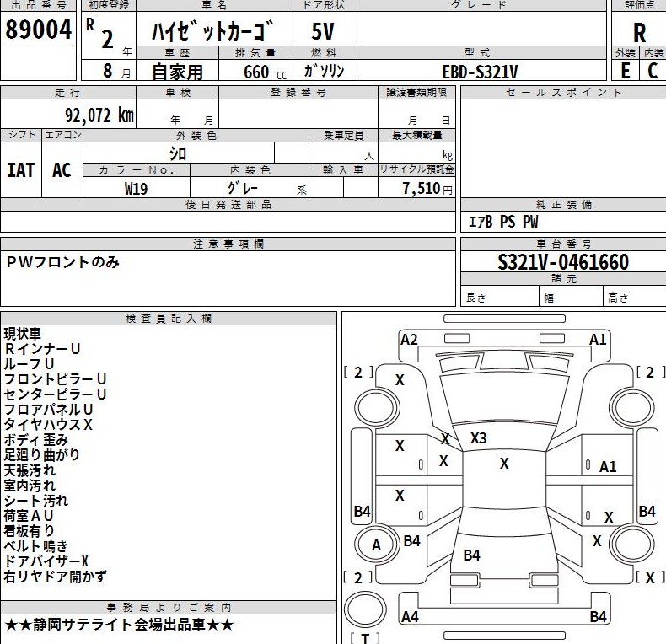Click engine displacement 660 cc
Viewport: 666px width, 644px height.
point(265,72)
